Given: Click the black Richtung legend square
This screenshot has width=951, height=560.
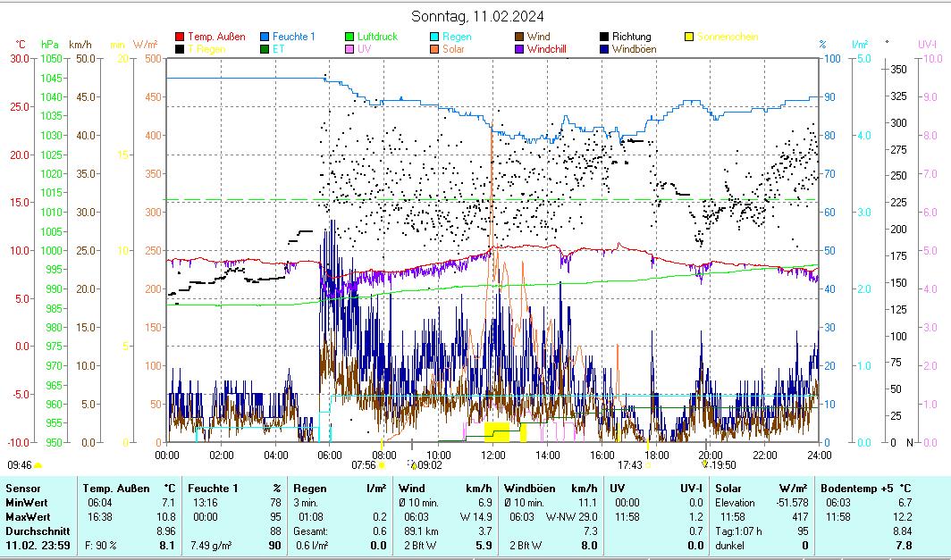Looking at the screenshot, I should coord(605,37).
